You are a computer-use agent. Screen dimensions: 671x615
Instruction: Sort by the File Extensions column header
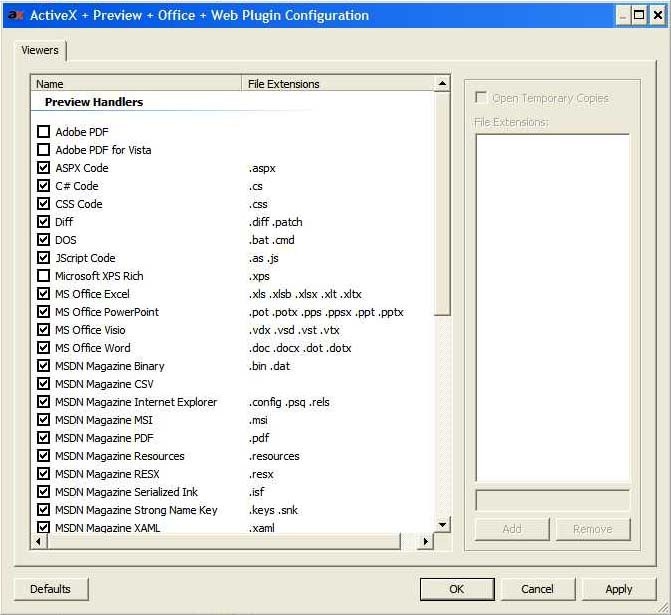pyautogui.click(x=338, y=84)
